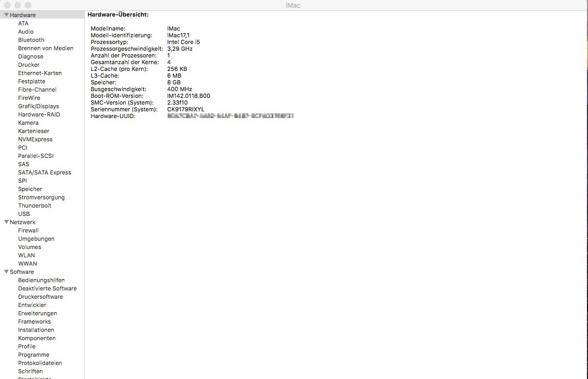
Task: Open the SAS entry
Action: pyautogui.click(x=23, y=164)
